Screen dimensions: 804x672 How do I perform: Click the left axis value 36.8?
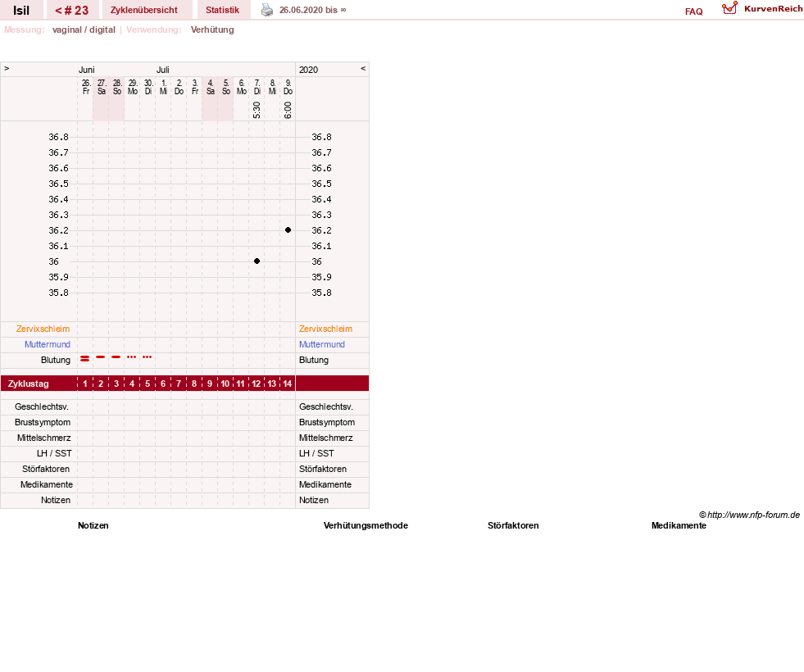point(58,137)
